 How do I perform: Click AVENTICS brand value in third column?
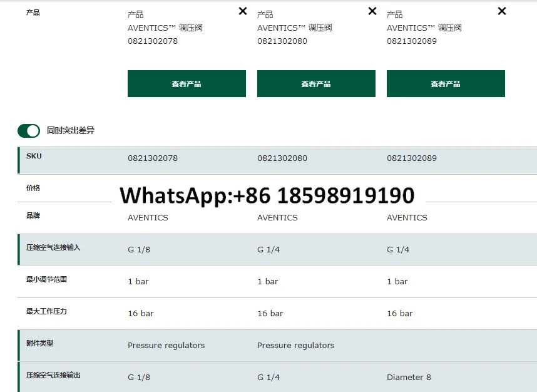click(x=407, y=217)
